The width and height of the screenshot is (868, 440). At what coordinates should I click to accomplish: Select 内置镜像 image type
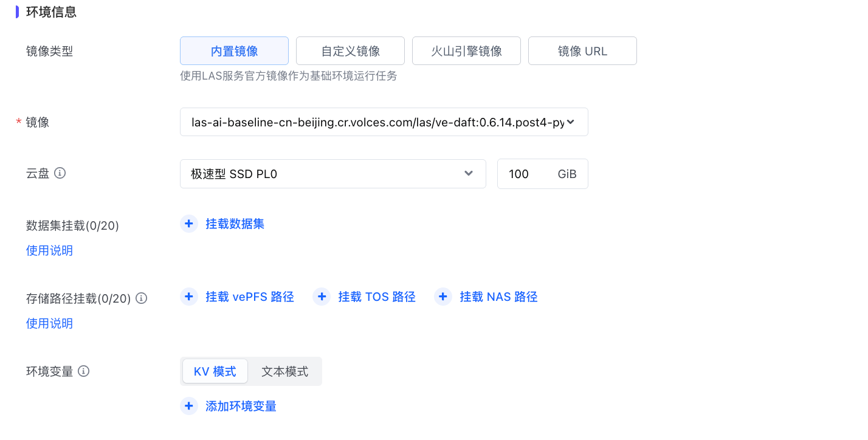coord(234,51)
